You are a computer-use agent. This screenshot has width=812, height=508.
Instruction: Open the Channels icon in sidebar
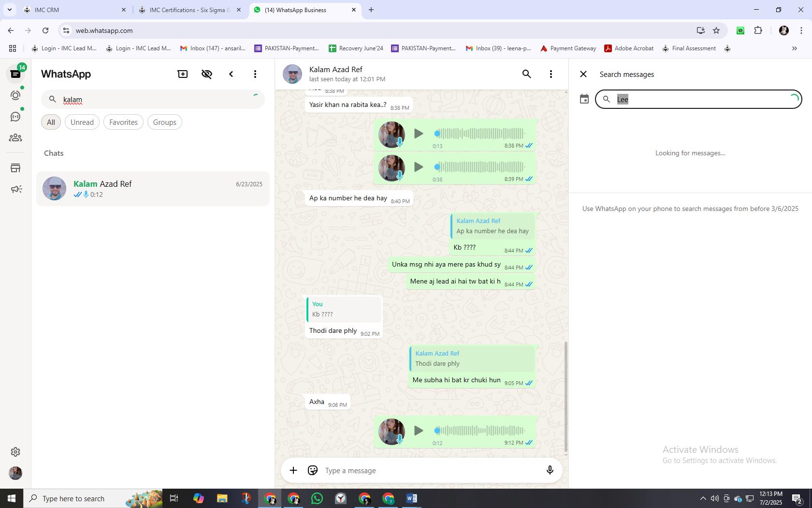tap(15, 117)
